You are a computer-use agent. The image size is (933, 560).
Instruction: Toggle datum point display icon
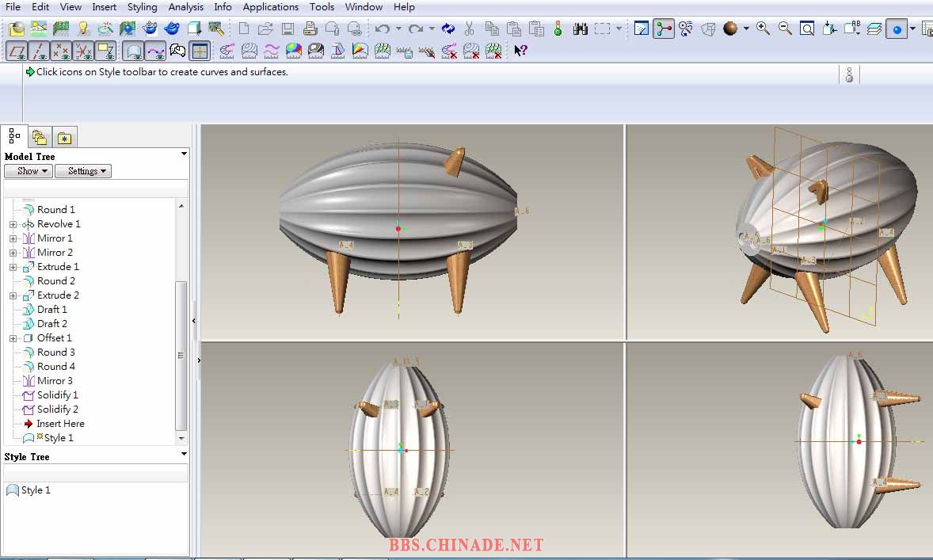coord(61,51)
